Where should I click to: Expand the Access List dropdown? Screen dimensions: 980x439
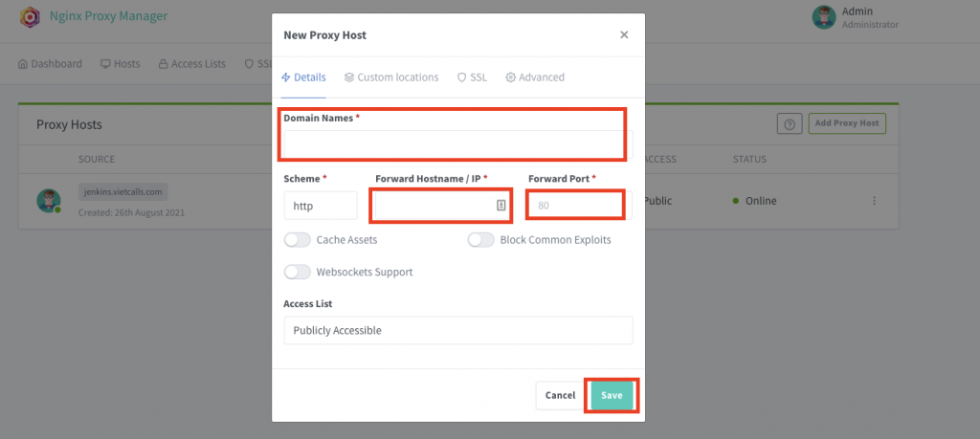tap(457, 330)
